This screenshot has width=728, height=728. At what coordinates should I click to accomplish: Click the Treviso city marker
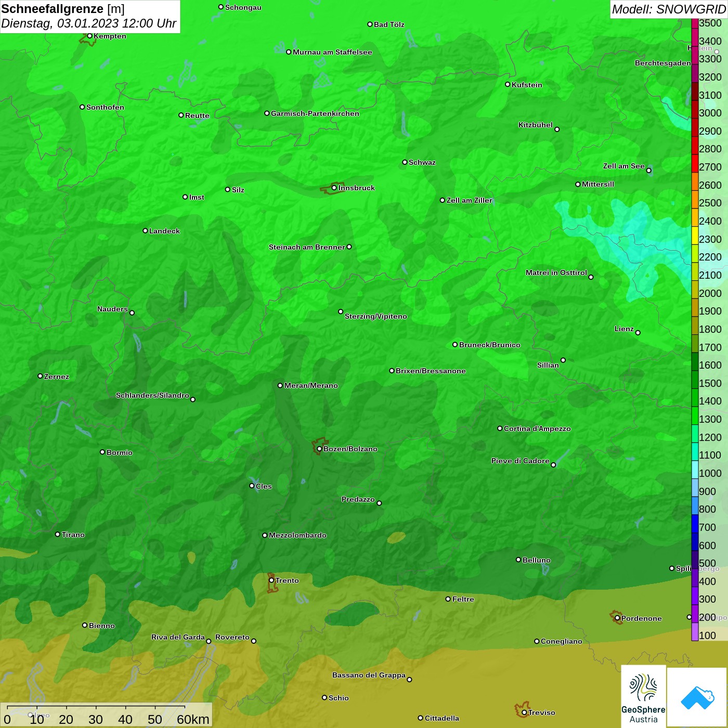tap(524, 712)
